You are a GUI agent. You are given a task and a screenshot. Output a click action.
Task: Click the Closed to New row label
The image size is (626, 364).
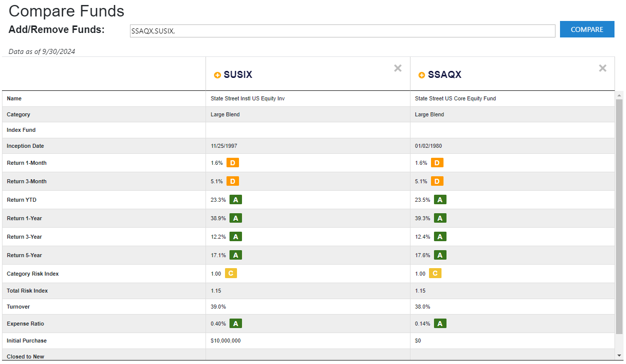coord(25,357)
